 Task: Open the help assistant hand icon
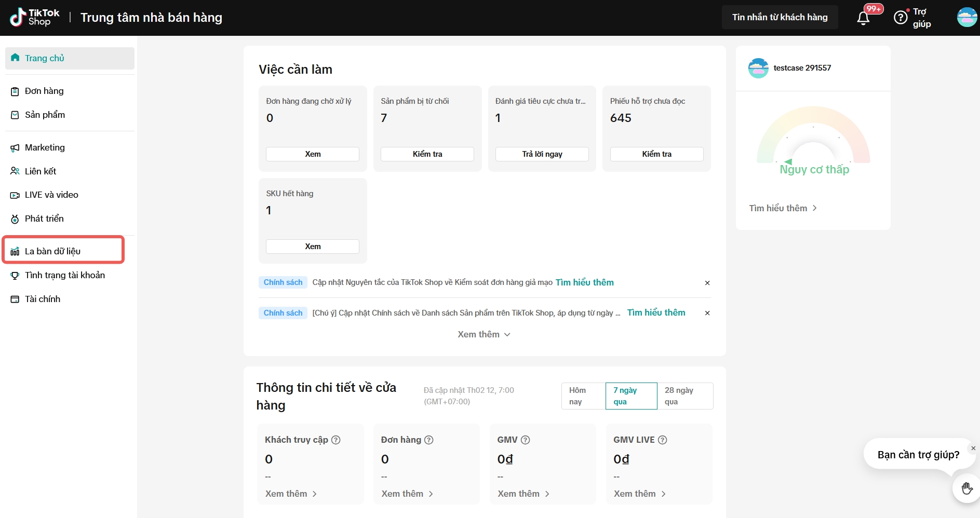click(x=966, y=488)
